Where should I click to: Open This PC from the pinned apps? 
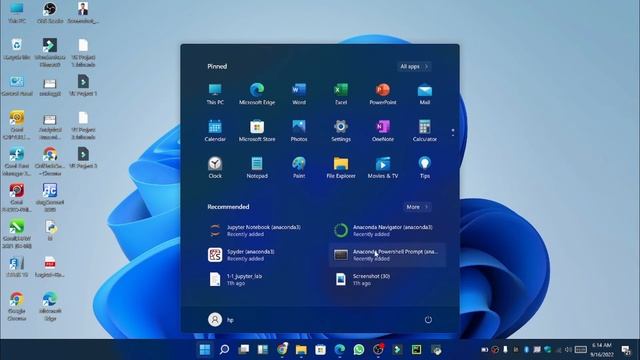[215, 94]
